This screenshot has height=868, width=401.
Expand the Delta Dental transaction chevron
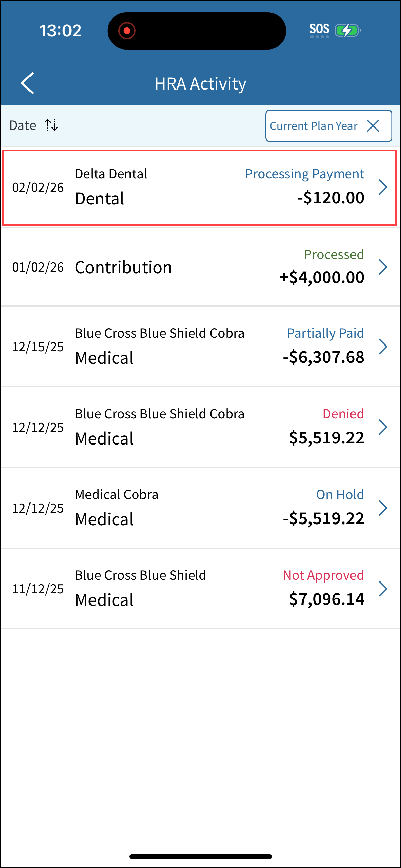tap(383, 187)
